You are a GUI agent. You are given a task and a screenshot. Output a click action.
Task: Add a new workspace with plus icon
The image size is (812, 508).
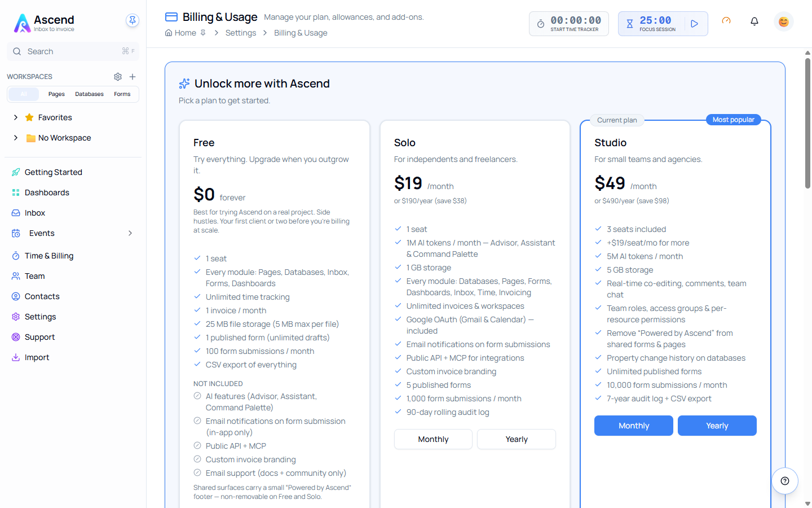click(x=133, y=77)
